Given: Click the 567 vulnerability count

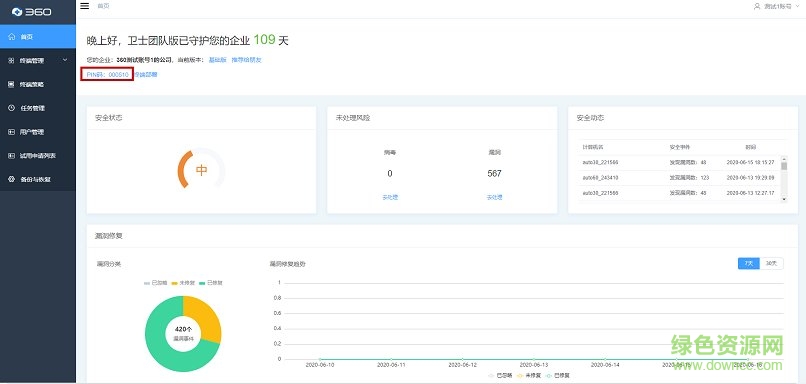Looking at the screenshot, I should (494, 174).
